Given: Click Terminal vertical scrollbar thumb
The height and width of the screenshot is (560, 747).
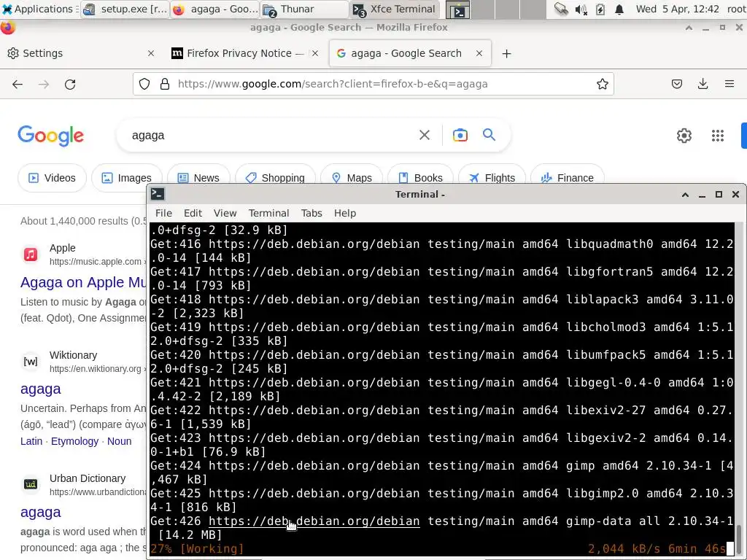Looking at the screenshot, I should pyautogui.click(x=740, y=538).
